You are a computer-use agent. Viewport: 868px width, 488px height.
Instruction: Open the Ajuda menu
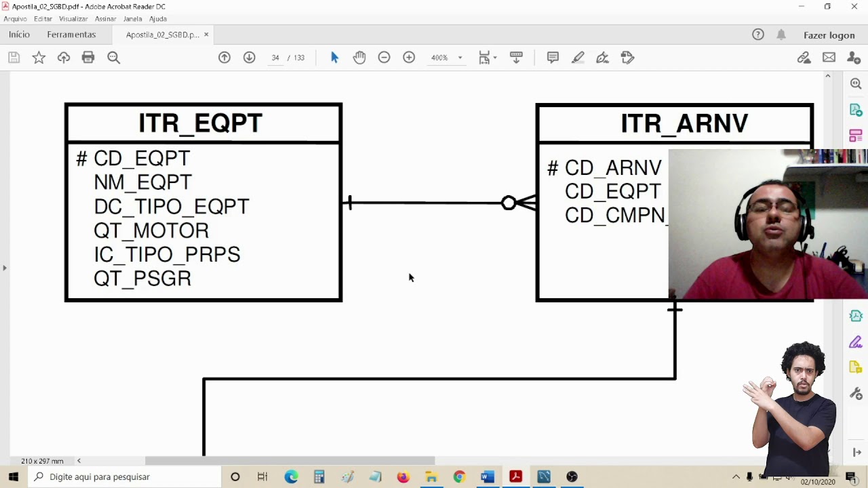158,19
